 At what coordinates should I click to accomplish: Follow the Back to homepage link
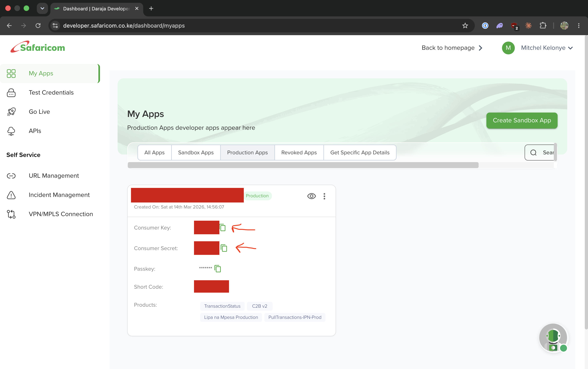tap(452, 48)
